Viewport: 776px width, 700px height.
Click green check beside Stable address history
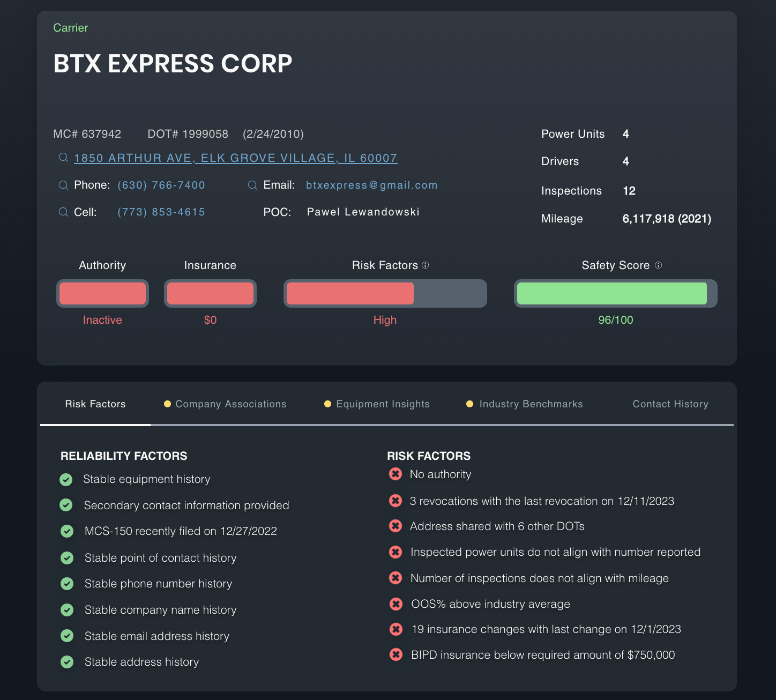[67, 662]
